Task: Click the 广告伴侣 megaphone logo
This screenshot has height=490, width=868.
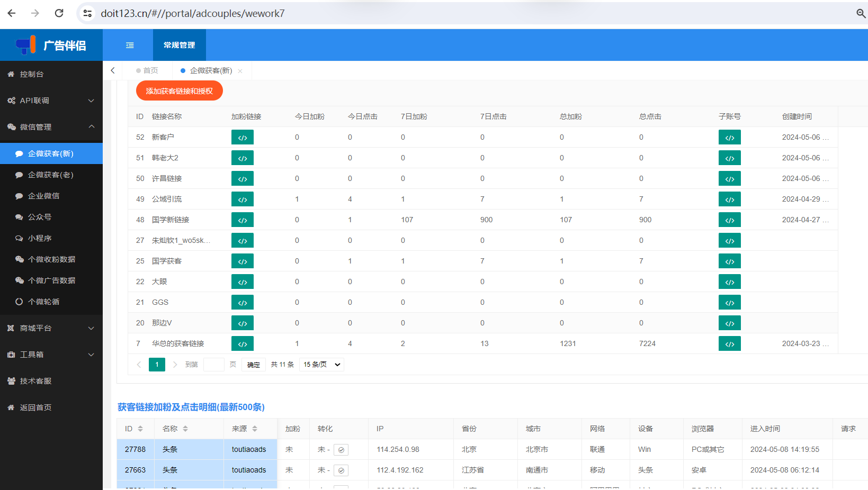Action: (25, 45)
